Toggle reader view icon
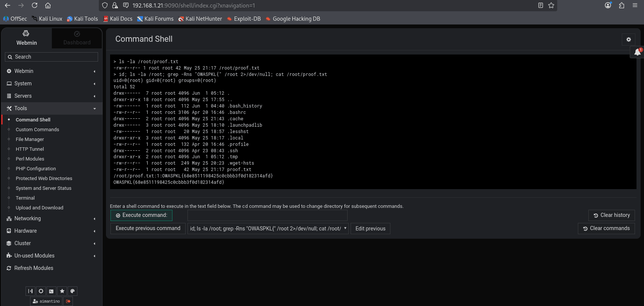This screenshot has height=306, width=644. tap(541, 5)
